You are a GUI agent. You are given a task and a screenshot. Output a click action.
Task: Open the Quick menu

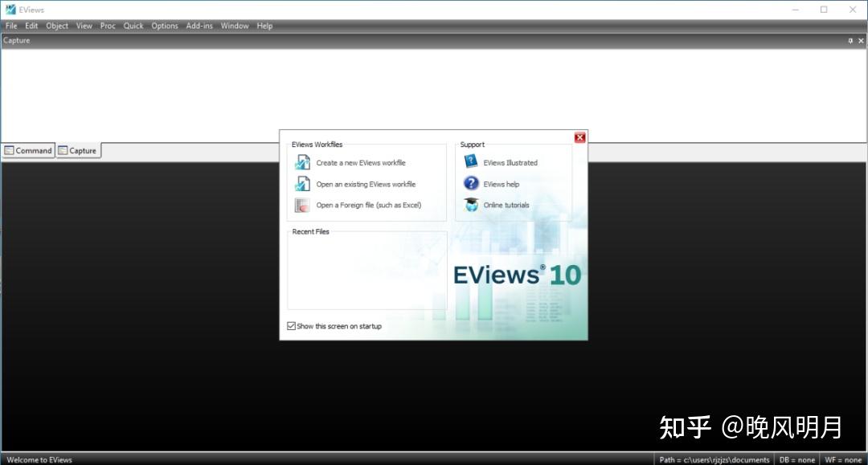click(x=133, y=25)
